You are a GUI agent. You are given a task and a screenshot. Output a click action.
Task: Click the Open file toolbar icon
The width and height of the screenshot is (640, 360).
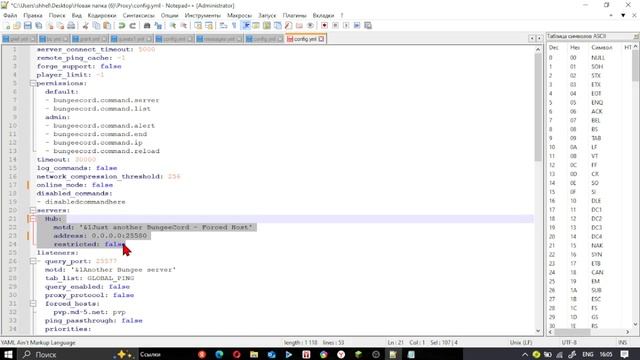click(17, 26)
